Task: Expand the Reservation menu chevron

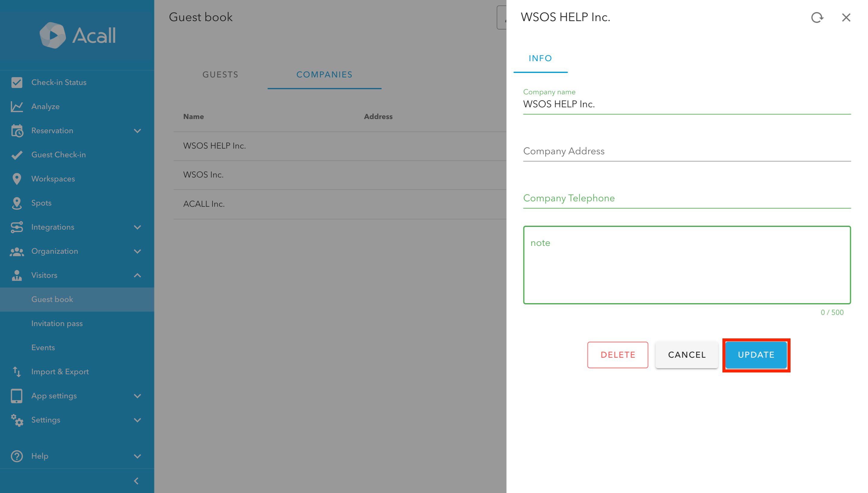Action: pyautogui.click(x=137, y=131)
